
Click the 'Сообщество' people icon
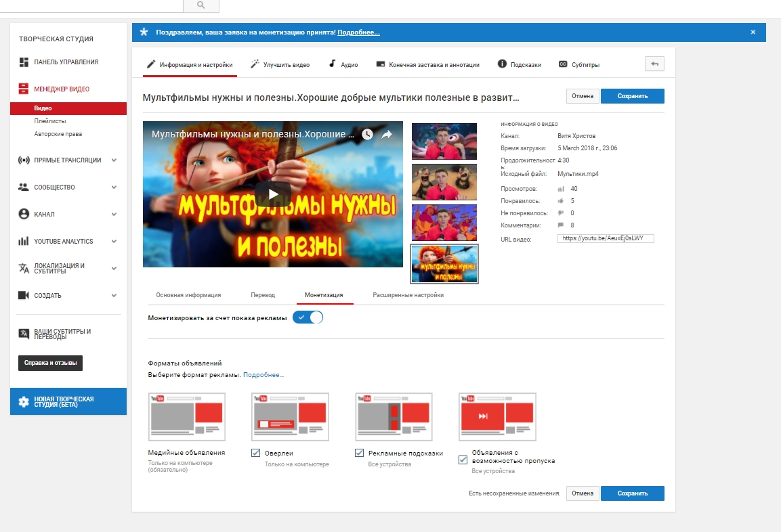click(x=24, y=187)
